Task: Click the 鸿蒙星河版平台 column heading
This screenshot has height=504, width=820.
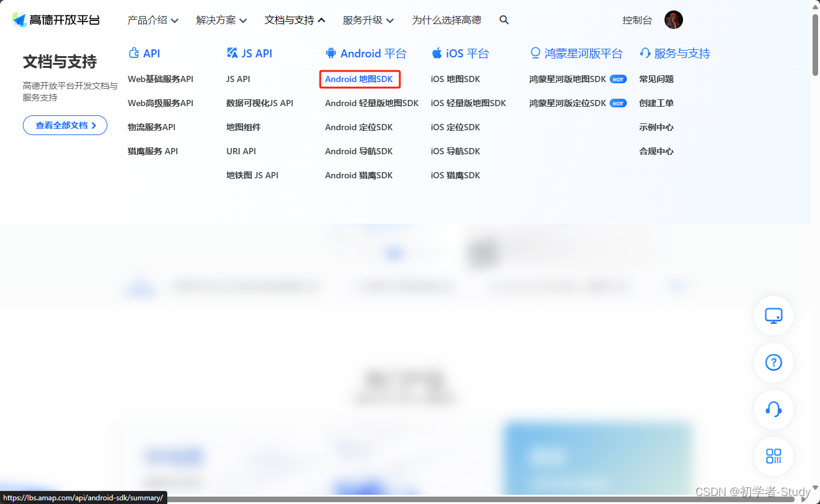Action: coord(584,54)
